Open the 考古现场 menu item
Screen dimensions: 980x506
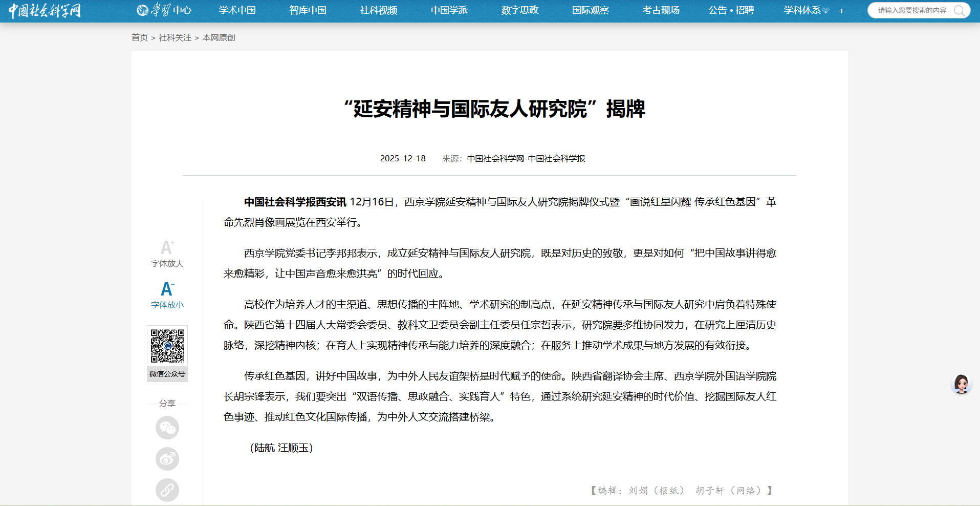coord(661,10)
